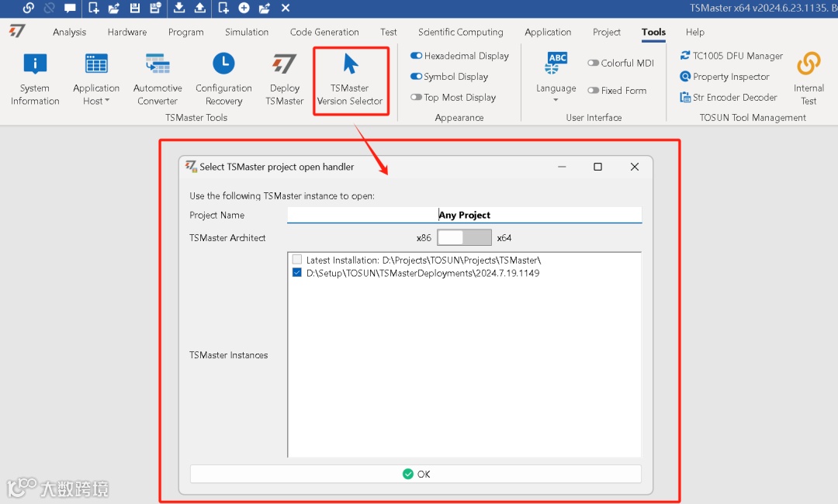
Task: Switch to the Project tab
Action: pyautogui.click(x=607, y=32)
